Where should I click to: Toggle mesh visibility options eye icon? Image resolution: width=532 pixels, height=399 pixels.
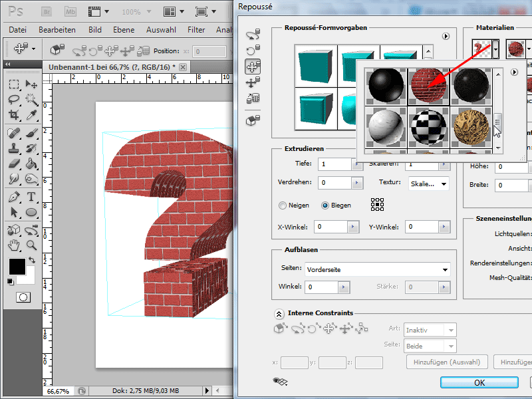point(280,382)
